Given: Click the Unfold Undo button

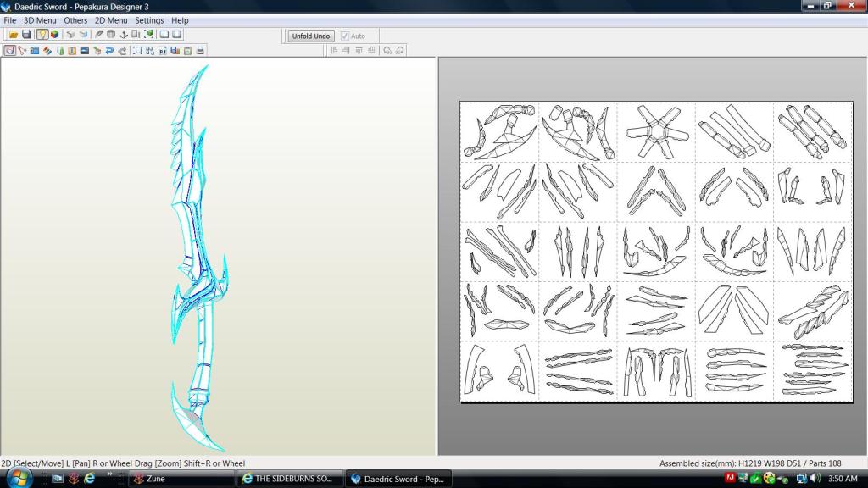Looking at the screenshot, I should tap(310, 36).
